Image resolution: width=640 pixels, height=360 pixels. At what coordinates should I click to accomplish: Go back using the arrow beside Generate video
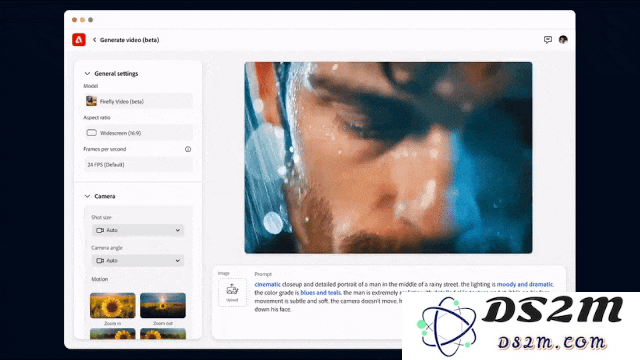click(94, 40)
